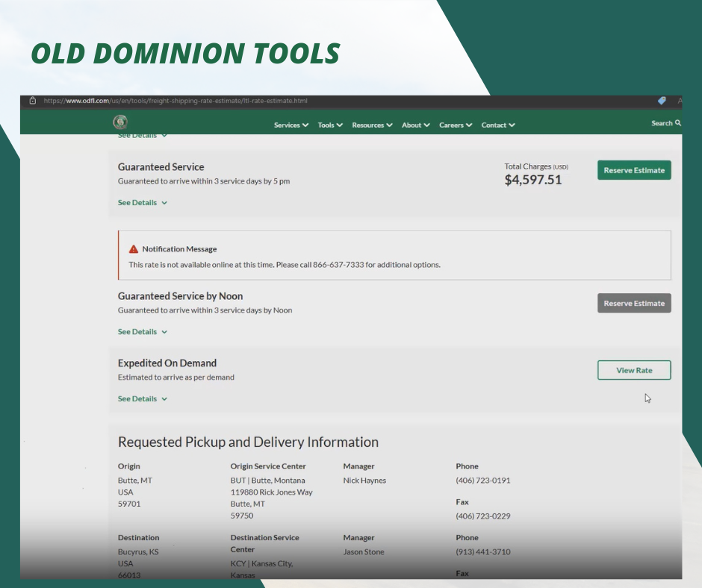
Task: Click View Rate for Expedited On Demand
Action: coord(634,370)
